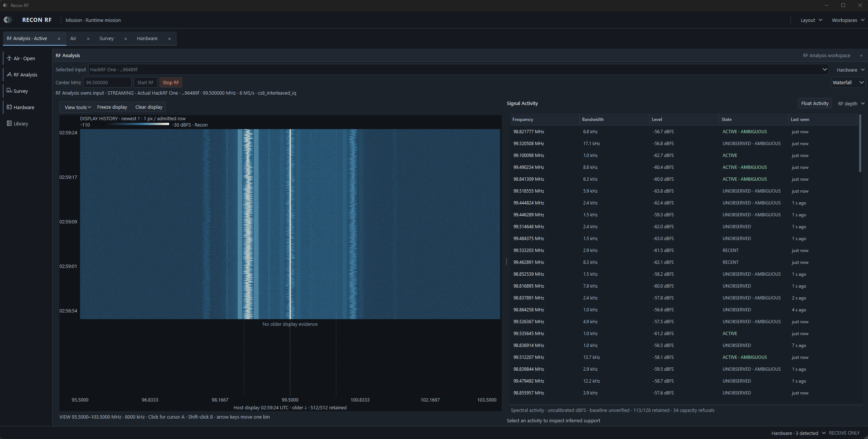
Task: Open Survey from the sidebar
Action: (26, 91)
